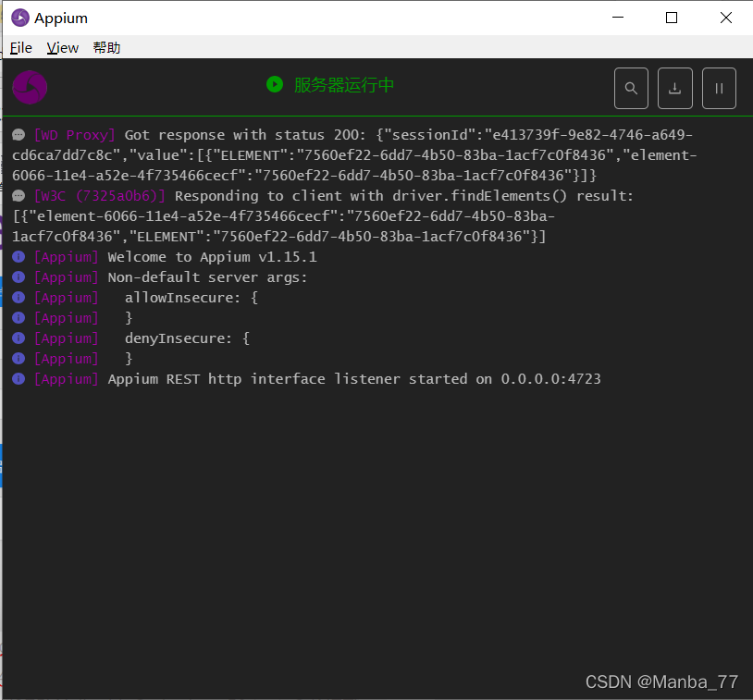Image resolution: width=753 pixels, height=700 pixels.
Task: Click the Appium title bar app icon
Action: 20,18
